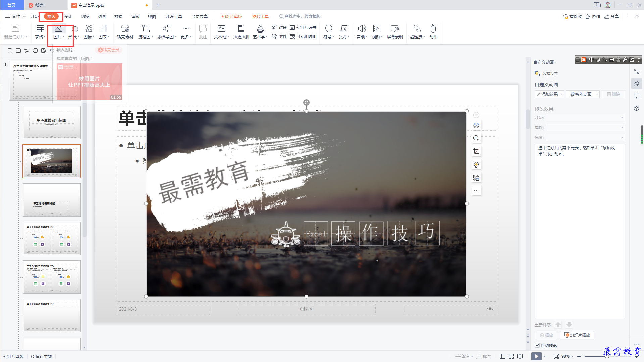Click the 艺术字 WordArt icon
The image size is (644, 362).
pos(260,28)
